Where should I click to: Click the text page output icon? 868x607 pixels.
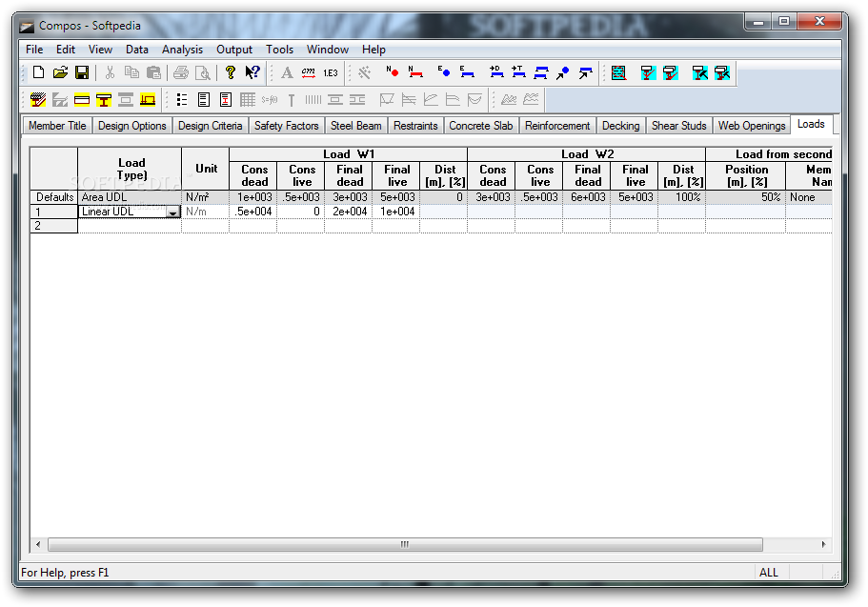point(204,100)
